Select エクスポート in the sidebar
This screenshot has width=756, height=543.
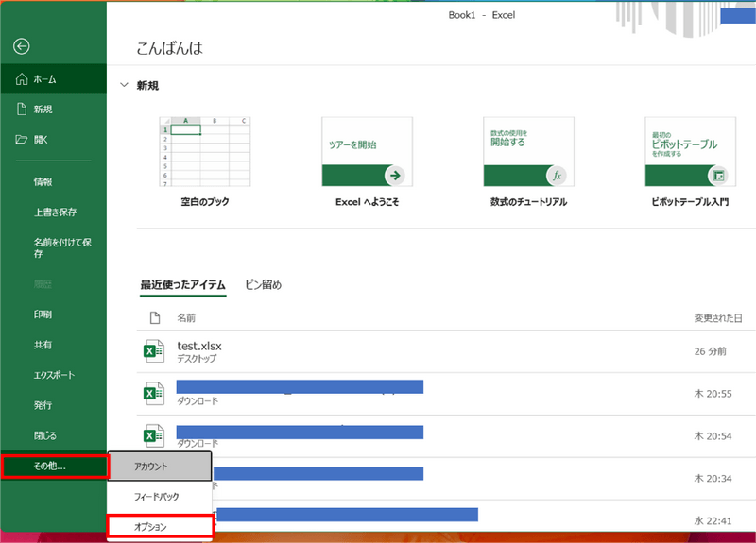coord(54,375)
